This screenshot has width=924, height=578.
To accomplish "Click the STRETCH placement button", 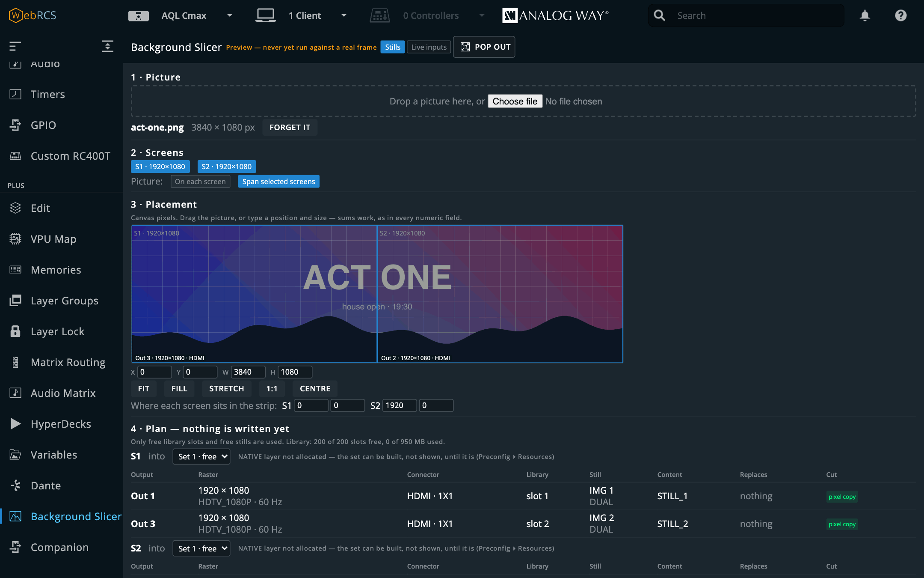I will tap(226, 389).
